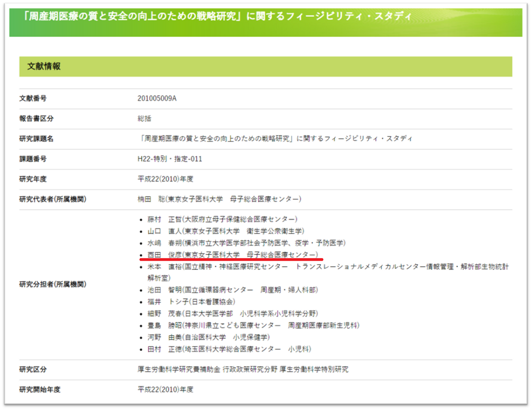The height and width of the screenshot is (410, 532).
Task: Click the 研究代表者(所属機関) label
Action: coord(53,199)
